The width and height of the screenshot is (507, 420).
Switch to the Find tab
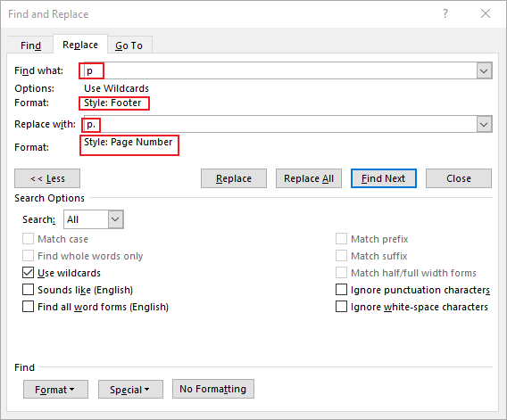[x=30, y=45]
